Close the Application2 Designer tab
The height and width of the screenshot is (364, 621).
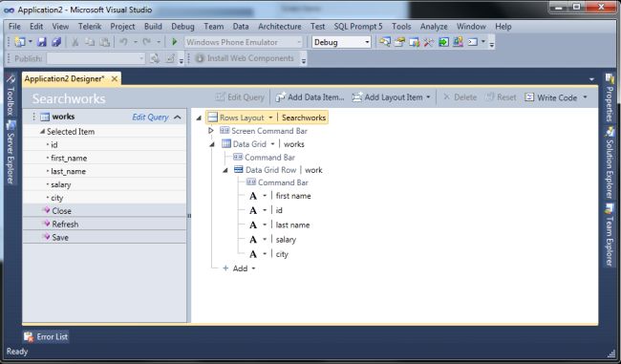coord(115,79)
